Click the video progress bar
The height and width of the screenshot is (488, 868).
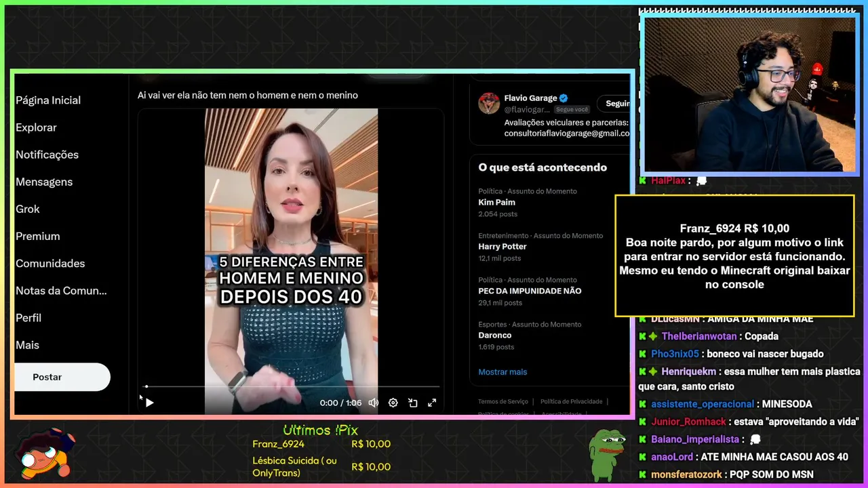292,386
